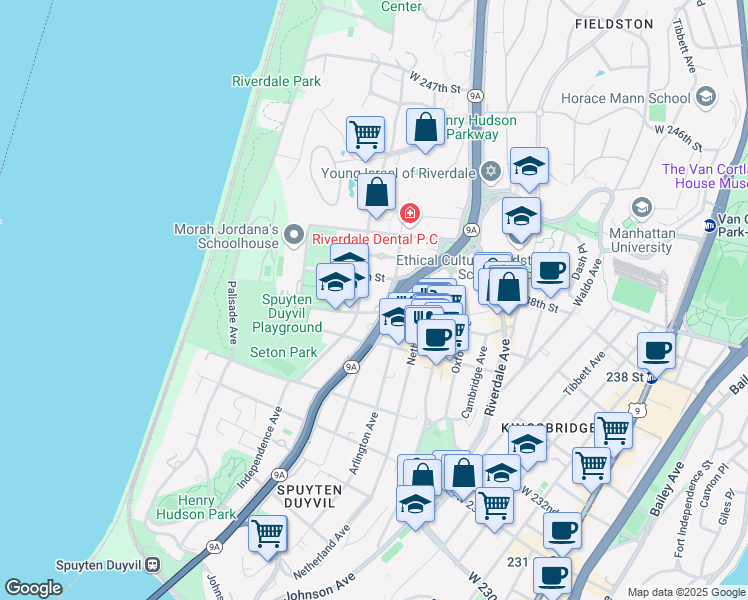Click the Tibbett Ave label near Fieldston

(x=685, y=46)
